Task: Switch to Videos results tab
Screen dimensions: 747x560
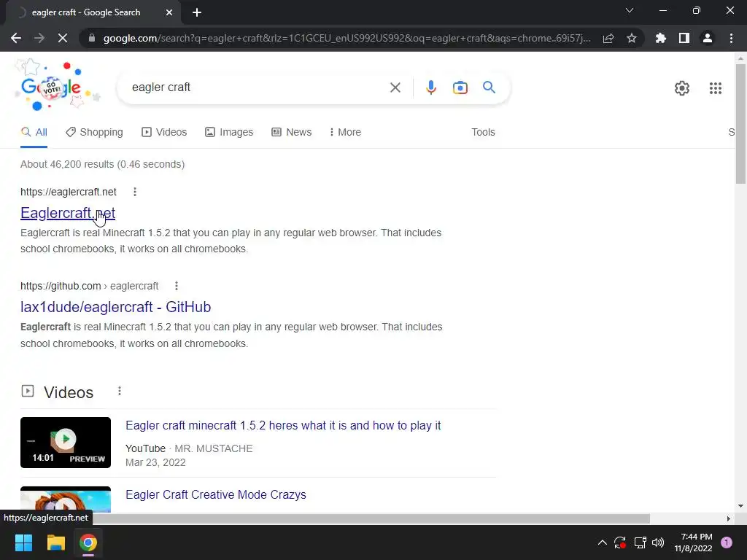Action: coord(164,133)
